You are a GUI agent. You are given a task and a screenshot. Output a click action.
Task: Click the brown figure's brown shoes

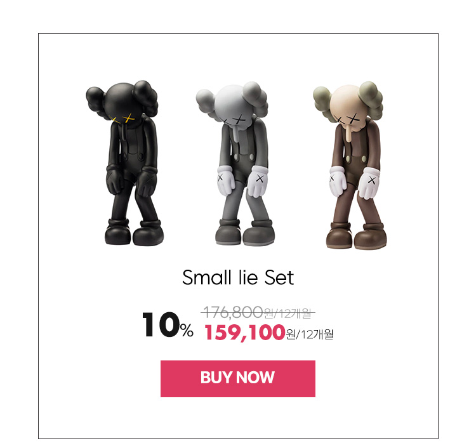click(x=356, y=236)
